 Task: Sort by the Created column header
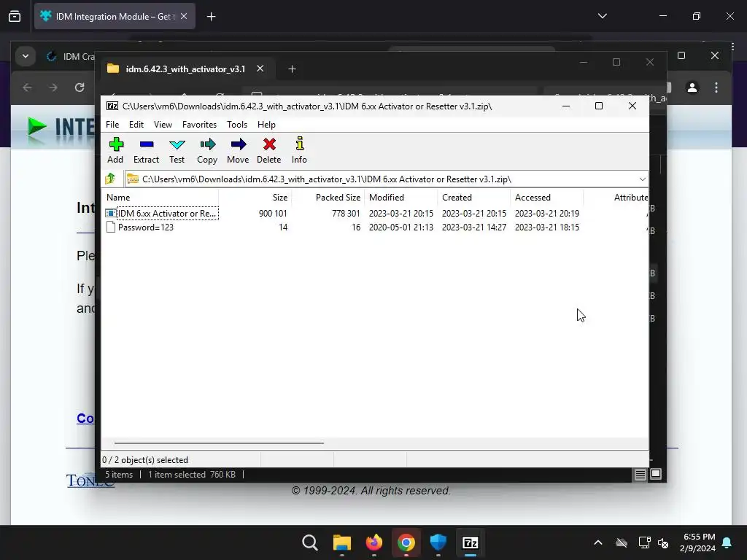click(x=474, y=197)
